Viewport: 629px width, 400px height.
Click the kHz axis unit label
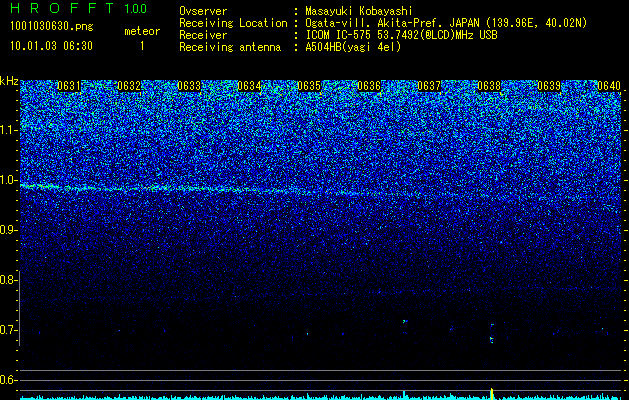[x=9, y=81]
